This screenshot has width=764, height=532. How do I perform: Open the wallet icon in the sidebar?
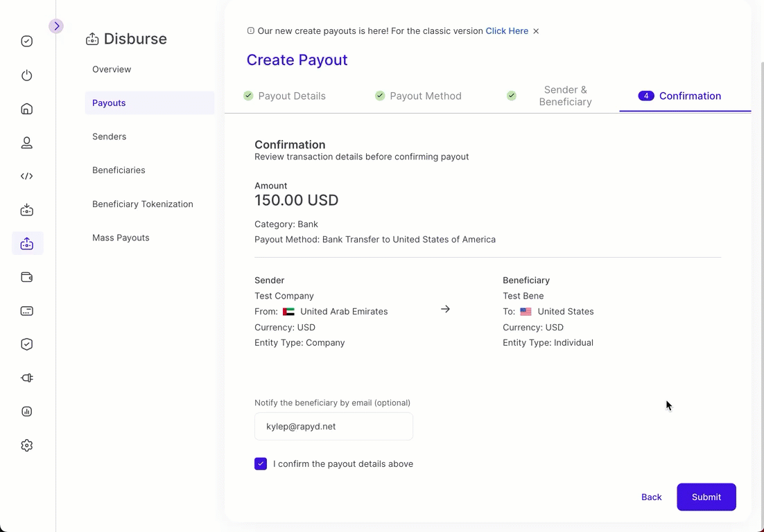[27, 277]
